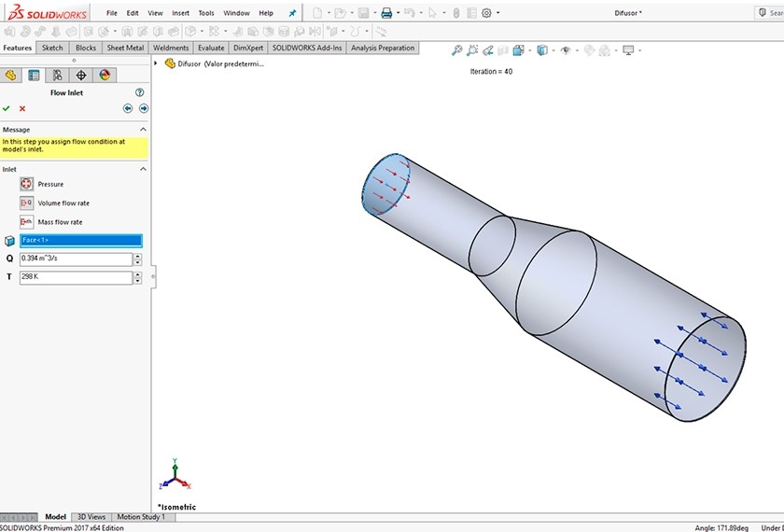
Task: Select the Pressure inlet type
Action: (x=27, y=184)
